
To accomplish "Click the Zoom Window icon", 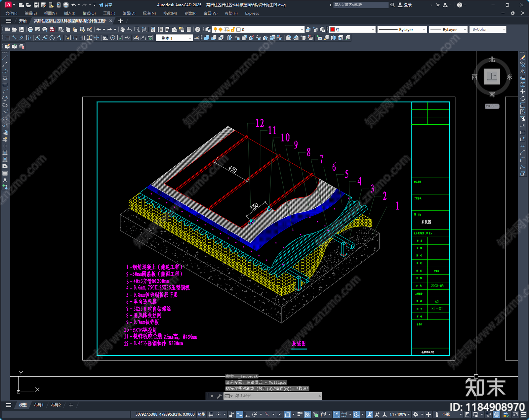I will 137,29.
